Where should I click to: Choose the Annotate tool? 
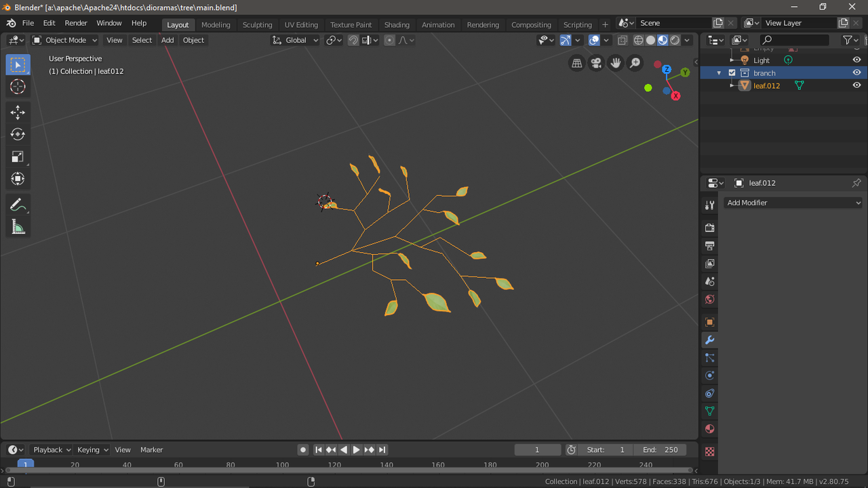click(x=18, y=204)
